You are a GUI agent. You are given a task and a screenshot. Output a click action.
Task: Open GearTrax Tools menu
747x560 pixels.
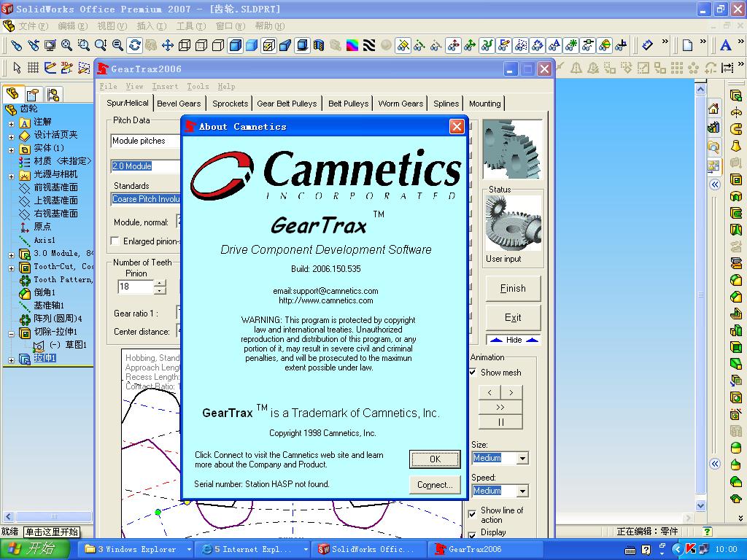click(198, 86)
